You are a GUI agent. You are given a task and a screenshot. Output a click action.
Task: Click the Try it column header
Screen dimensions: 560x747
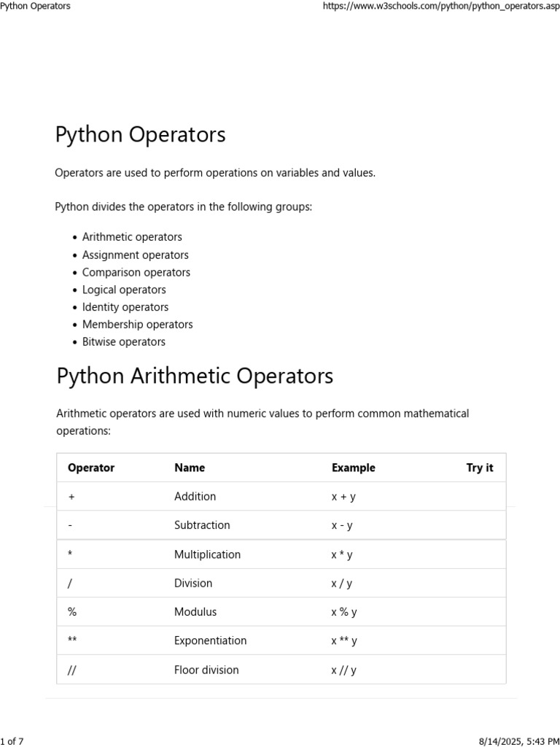pos(479,468)
